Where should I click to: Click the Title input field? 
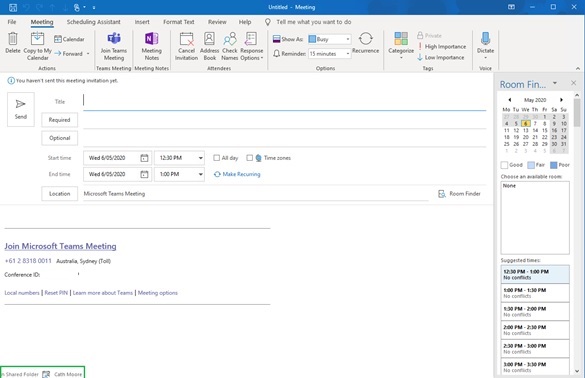coord(284,101)
